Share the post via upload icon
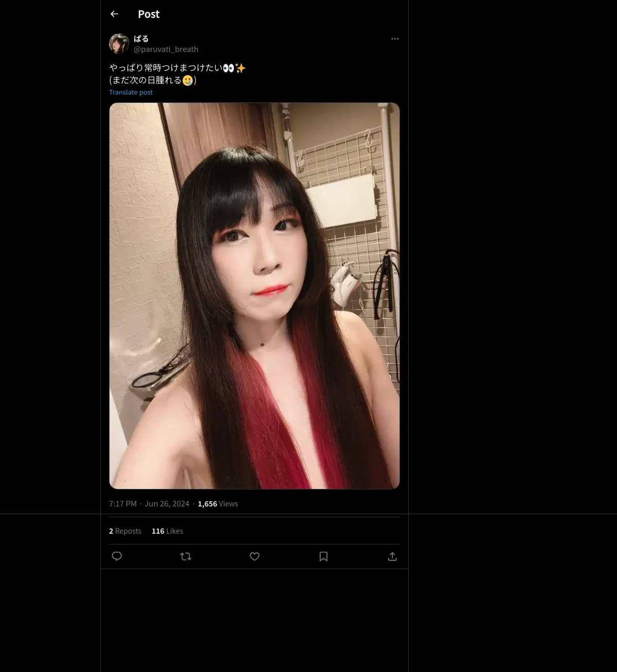The image size is (617, 672). point(392,556)
